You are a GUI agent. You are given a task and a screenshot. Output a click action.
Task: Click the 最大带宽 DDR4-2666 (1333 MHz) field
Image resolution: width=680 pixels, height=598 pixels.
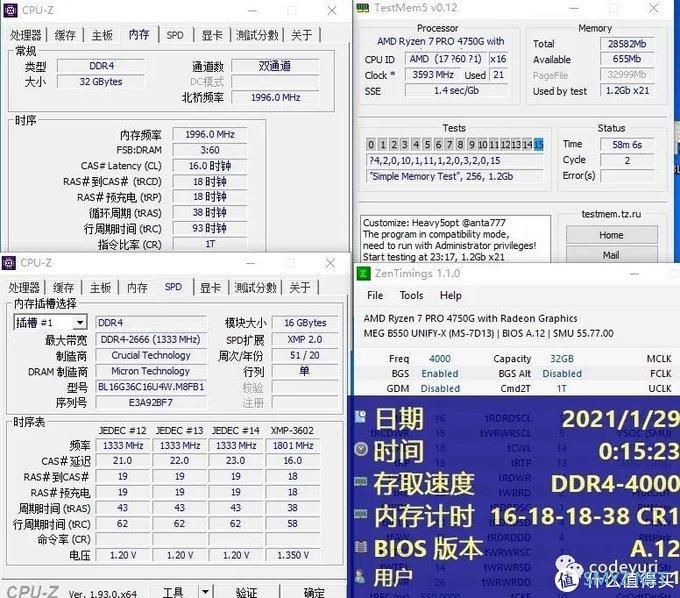150,339
